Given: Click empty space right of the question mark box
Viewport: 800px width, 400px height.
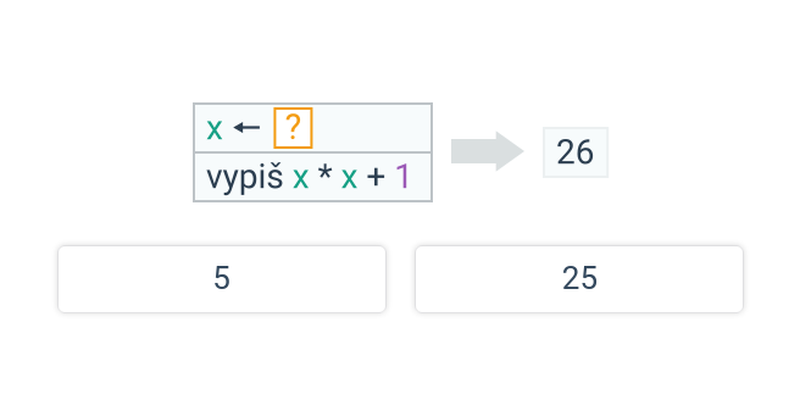Looking at the screenshot, I should [x=370, y=128].
